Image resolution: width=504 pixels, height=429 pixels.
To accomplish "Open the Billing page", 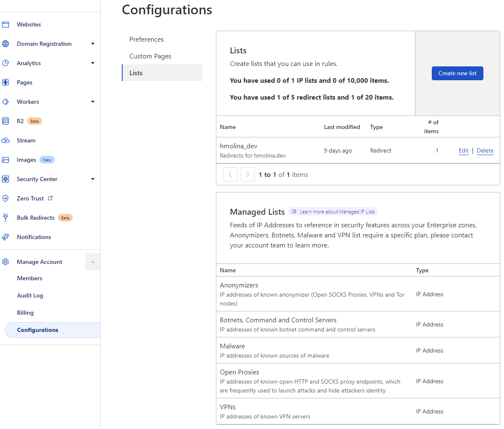I will 25,313.
